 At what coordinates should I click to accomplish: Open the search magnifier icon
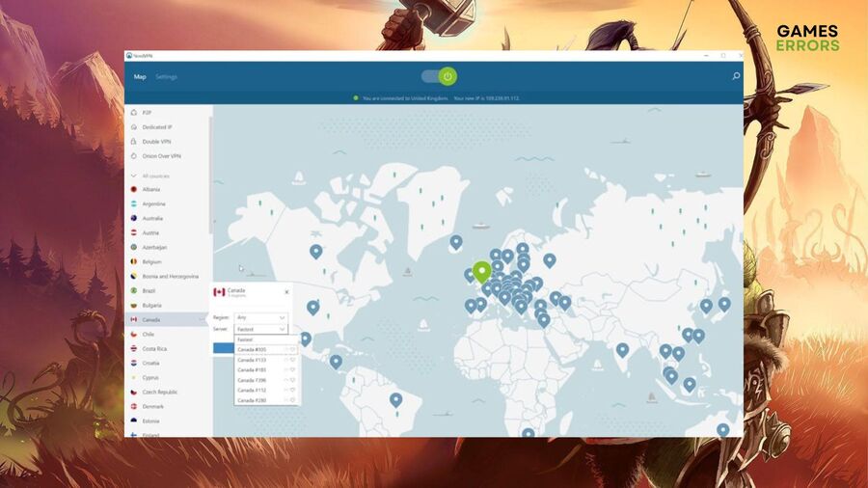pos(736,76)
